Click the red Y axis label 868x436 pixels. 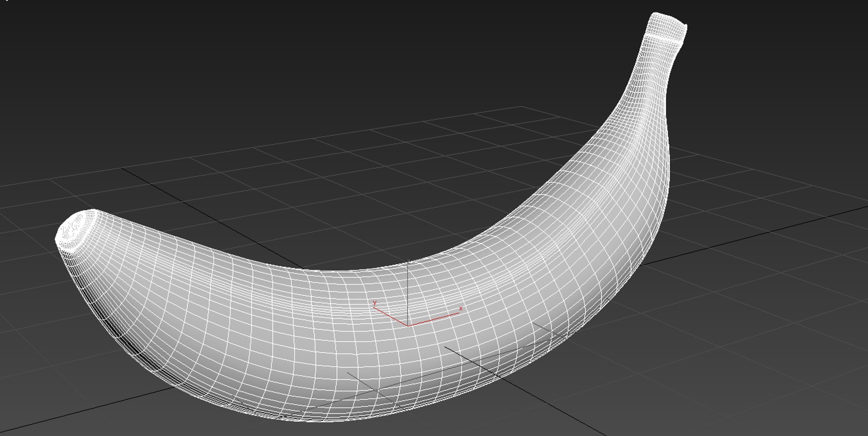point(375,303)
